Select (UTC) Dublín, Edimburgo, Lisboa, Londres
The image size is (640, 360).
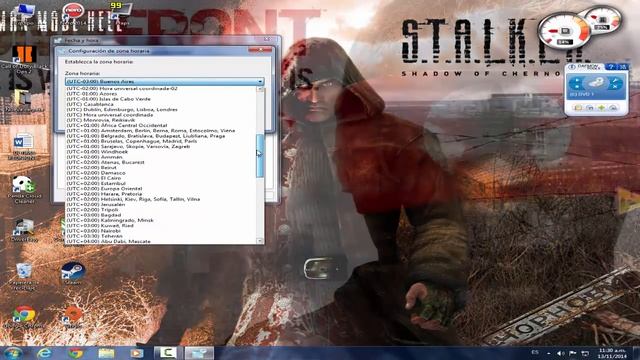(x=122, y=109)
